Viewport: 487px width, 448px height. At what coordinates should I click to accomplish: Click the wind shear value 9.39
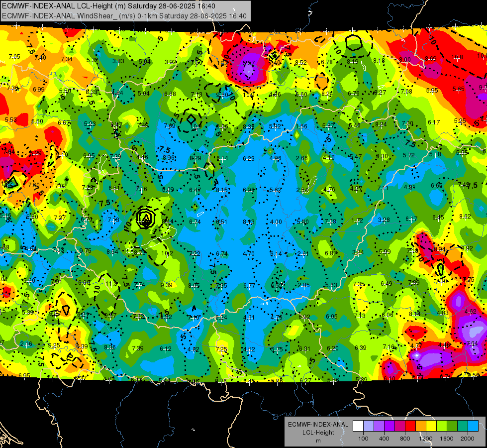click(x=167, y=285)
